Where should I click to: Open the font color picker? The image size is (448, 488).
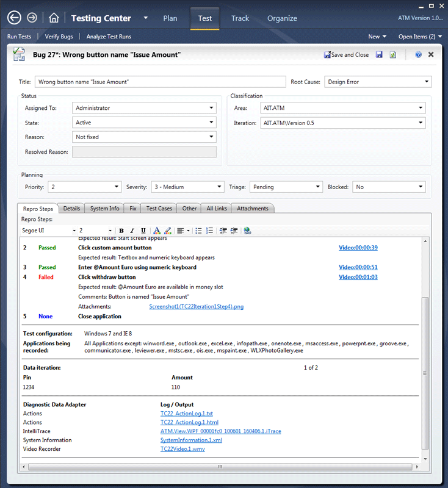(157, 231)
